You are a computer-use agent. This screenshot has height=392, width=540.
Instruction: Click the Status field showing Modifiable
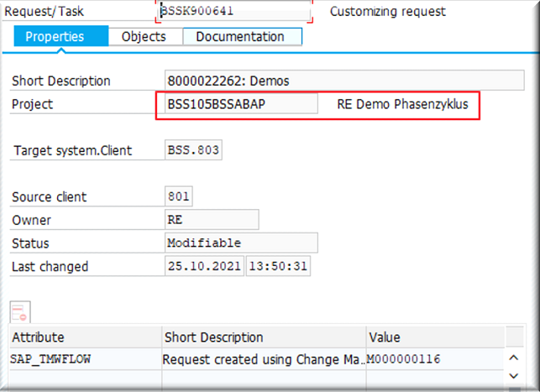[241, 243]
